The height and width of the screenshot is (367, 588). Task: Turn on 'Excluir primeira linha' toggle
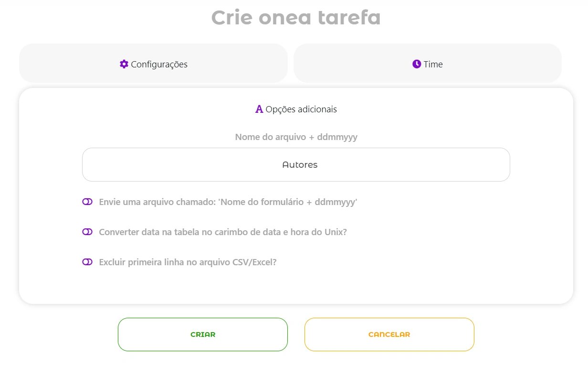point(87,262)
